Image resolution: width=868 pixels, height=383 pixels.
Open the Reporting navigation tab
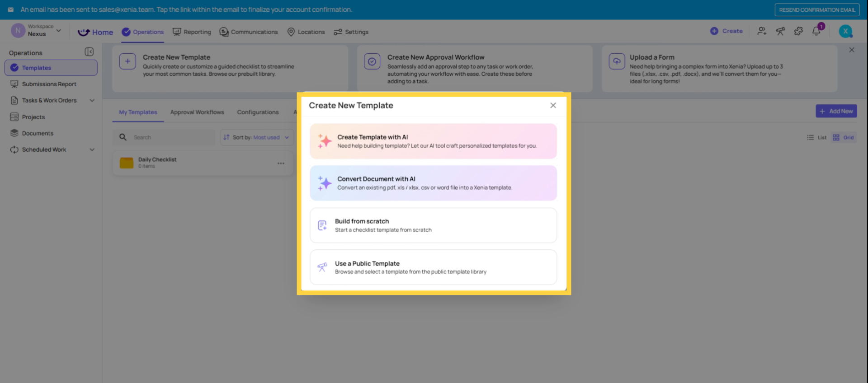point(192,32)
